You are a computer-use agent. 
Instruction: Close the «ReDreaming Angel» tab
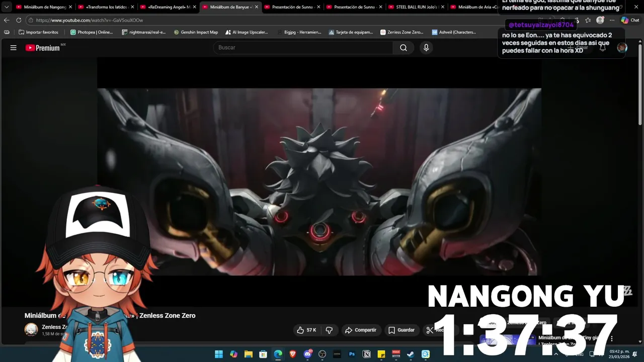[194, 7]
